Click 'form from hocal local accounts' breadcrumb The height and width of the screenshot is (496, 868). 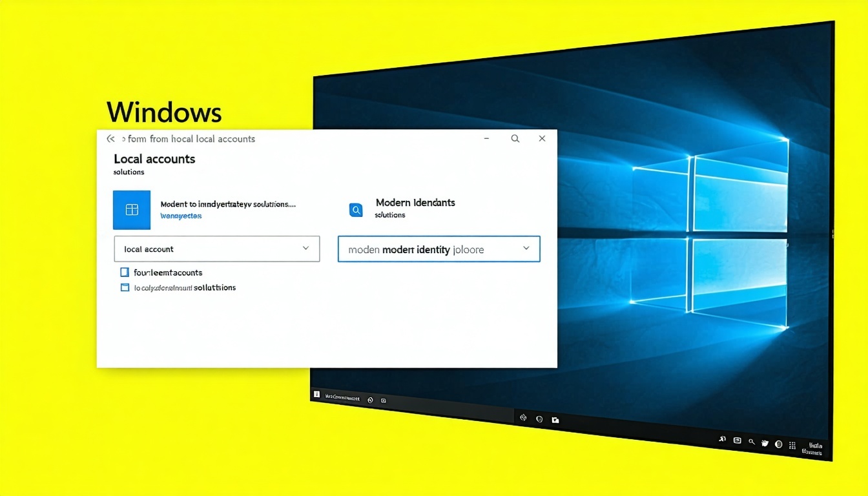[x=191, y=139]
